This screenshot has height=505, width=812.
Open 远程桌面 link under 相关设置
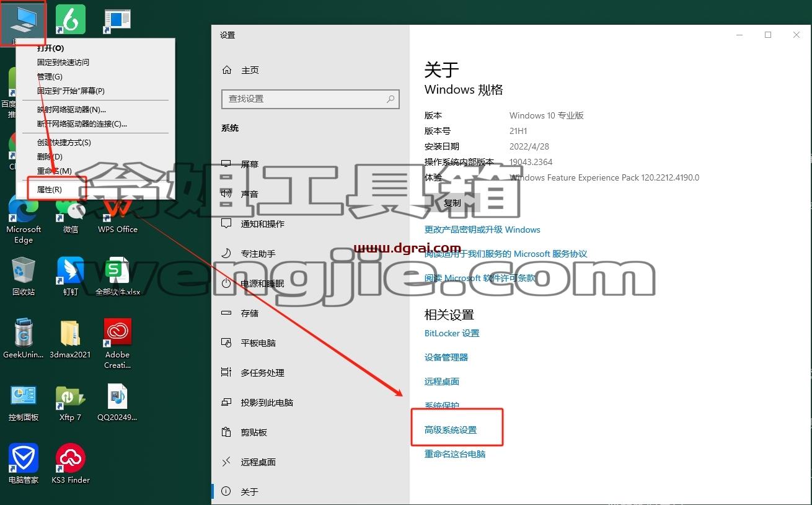[442, 382]
